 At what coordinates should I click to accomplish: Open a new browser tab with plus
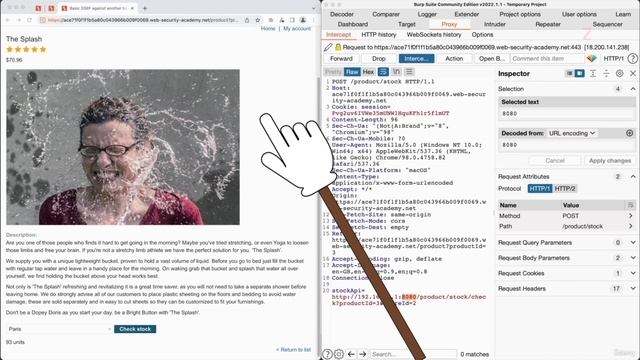point(144,8)
